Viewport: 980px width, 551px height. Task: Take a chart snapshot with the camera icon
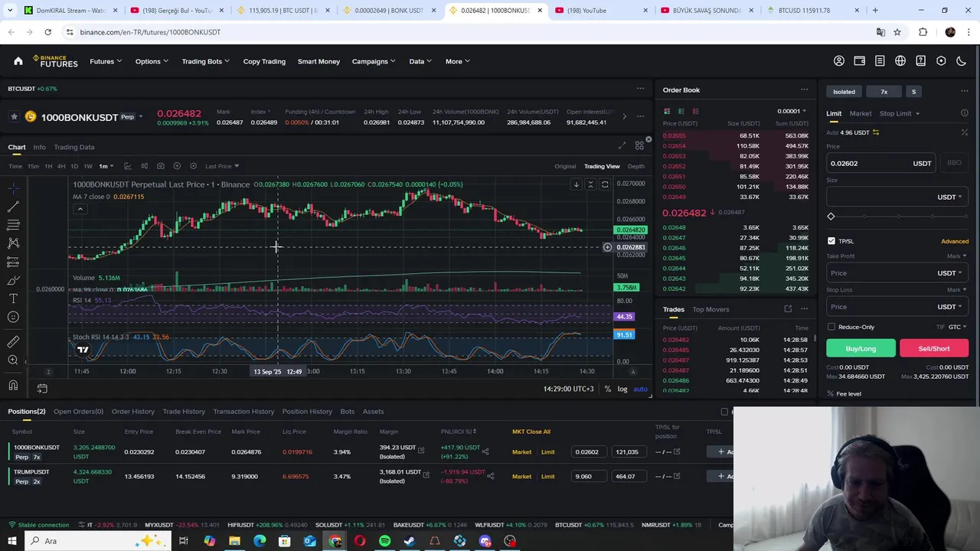pyautogui.click(x=160, y=166)
